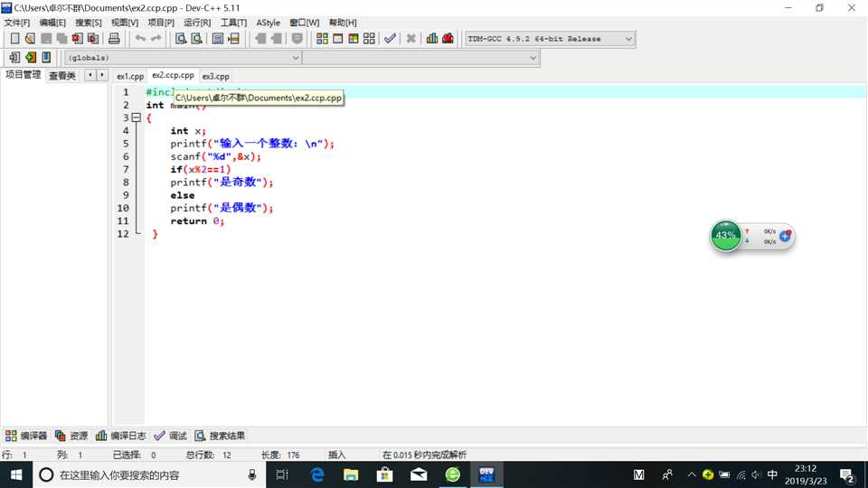Click the Close file toolbar icon
This screenshot has height=488, width=868.
coord(77,38)
